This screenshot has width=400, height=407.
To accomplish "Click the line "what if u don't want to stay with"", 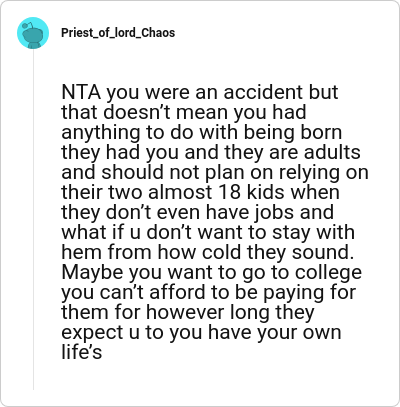I will (x=208, y=232).
